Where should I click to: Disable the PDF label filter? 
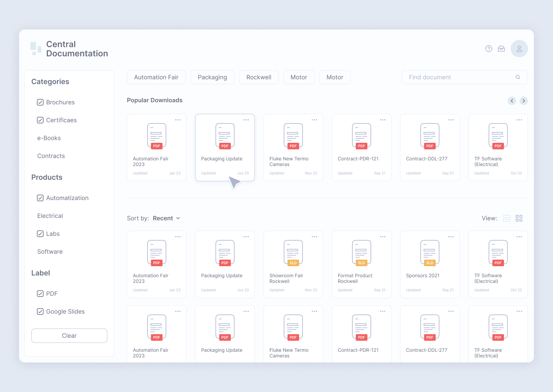(40, 294)
